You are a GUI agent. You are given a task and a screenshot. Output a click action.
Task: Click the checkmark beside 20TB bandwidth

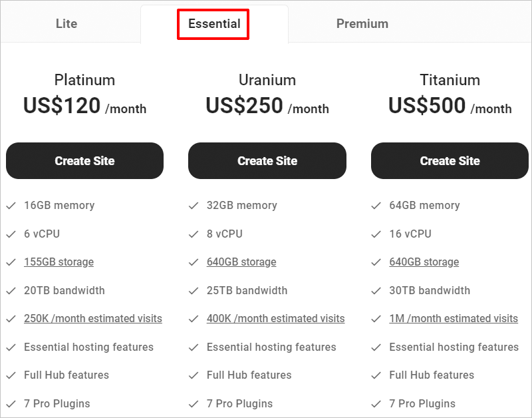(11, 290)
